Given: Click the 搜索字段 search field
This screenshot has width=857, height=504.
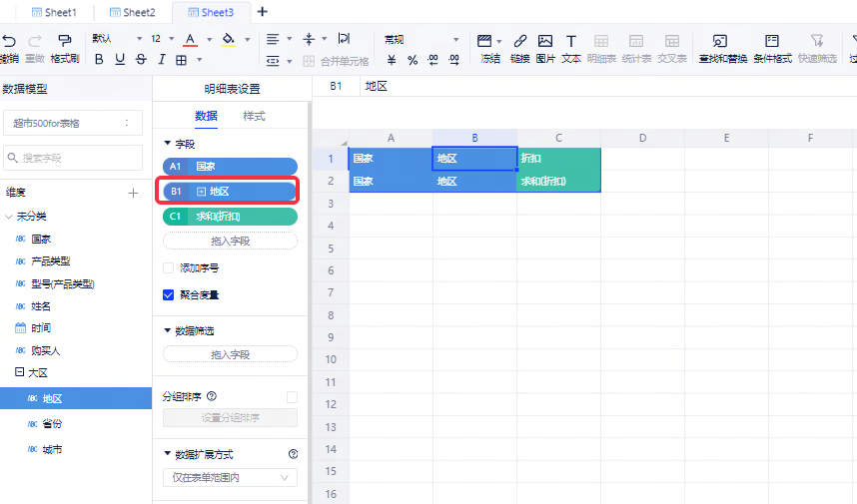Looking at the screenshot, I should pos(73,158).
